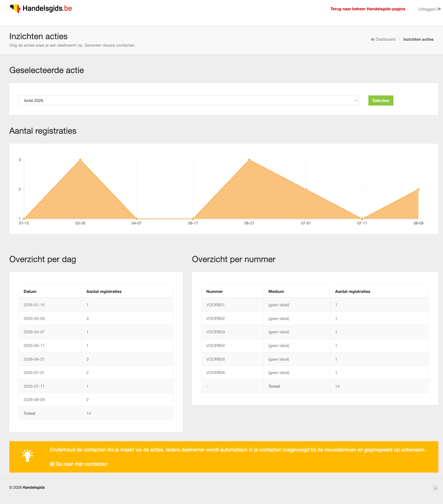
Task: Click the VOORB04 number cell
Action: (x=233, y=345)
